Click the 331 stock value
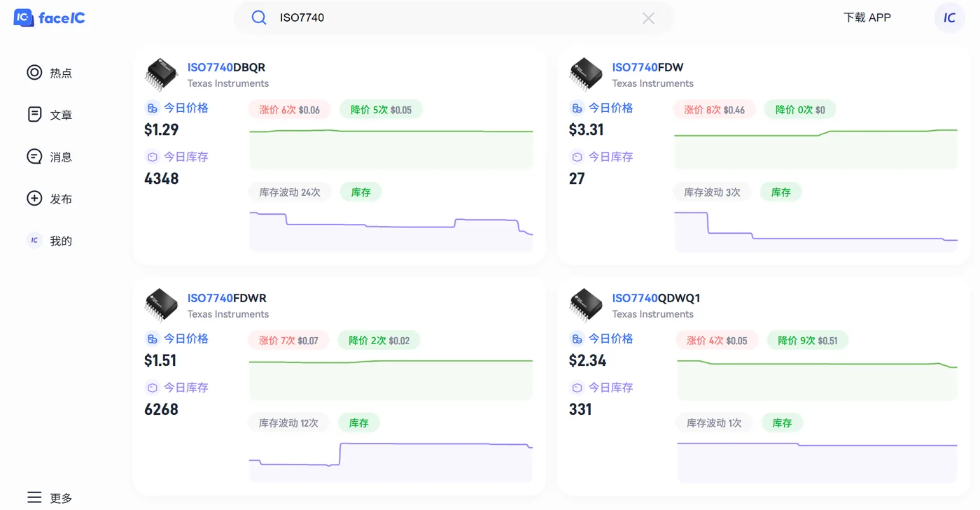This screenshot has height=510, width=980. pos(580,409)
